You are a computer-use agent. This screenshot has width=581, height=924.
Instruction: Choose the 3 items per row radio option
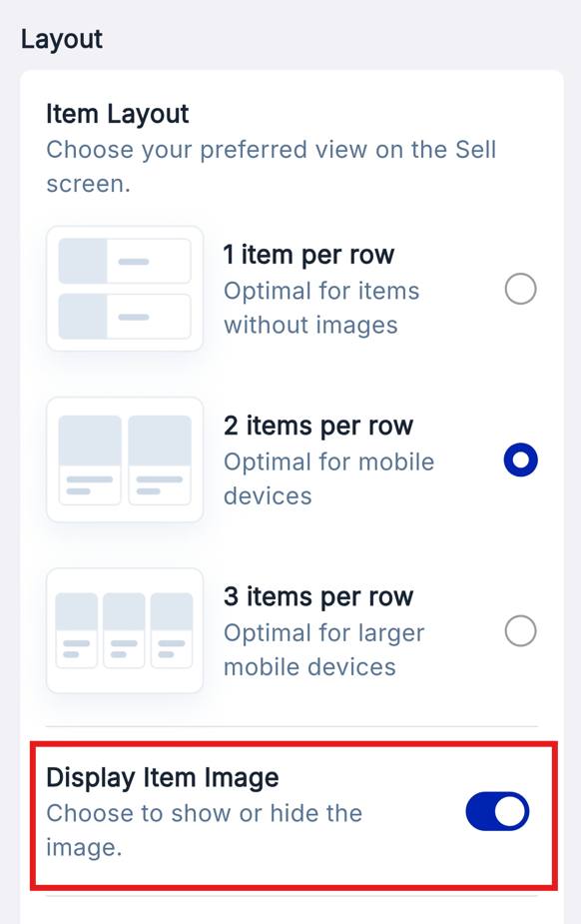click(520, 630)
